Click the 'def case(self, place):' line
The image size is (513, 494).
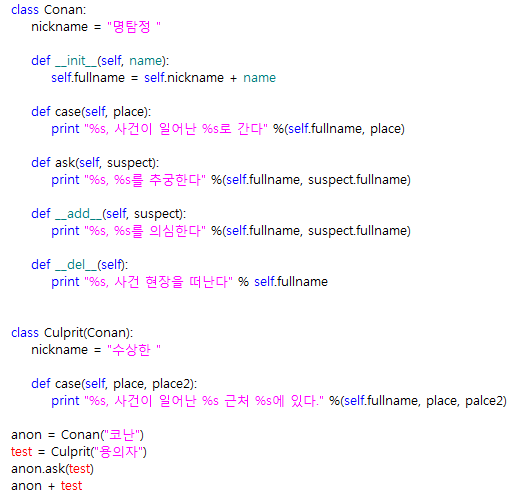pos(91,112)
